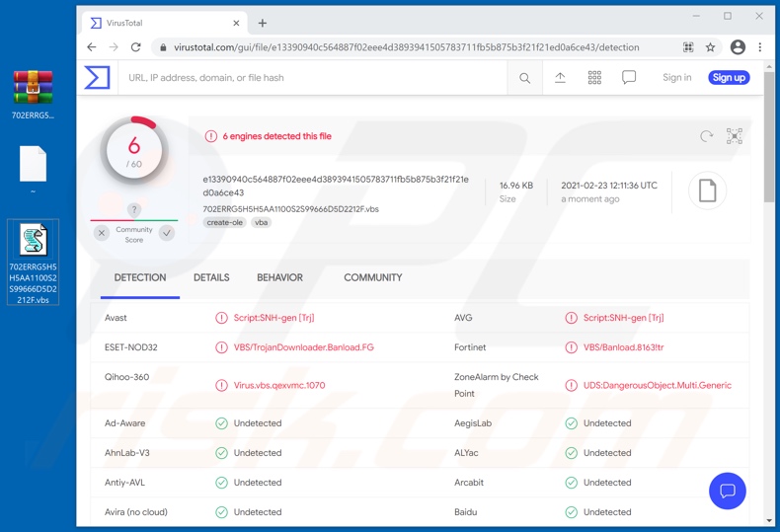Click the VirusTotal logo icon
Viewport: 780px width, 532px height.
(97, 78)
